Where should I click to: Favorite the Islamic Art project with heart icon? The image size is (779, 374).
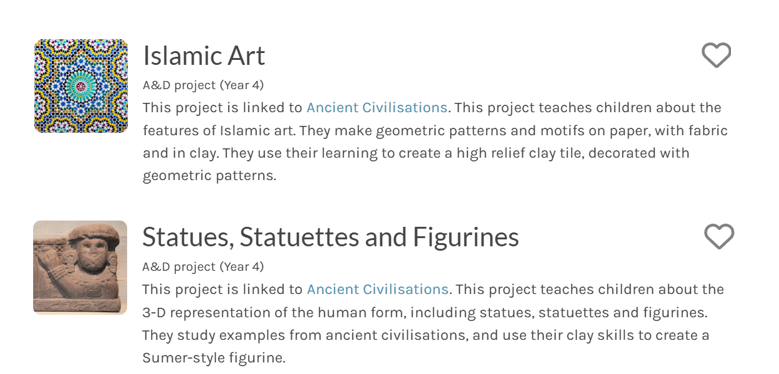716,55
